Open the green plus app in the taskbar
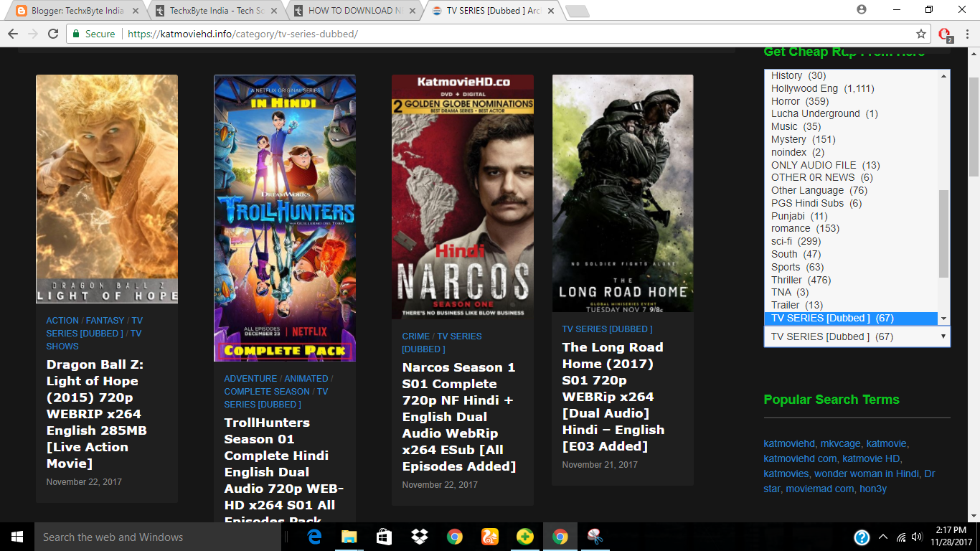Viewport: 980px width, 551px height. pyautogui.click(x=525, y=537)
